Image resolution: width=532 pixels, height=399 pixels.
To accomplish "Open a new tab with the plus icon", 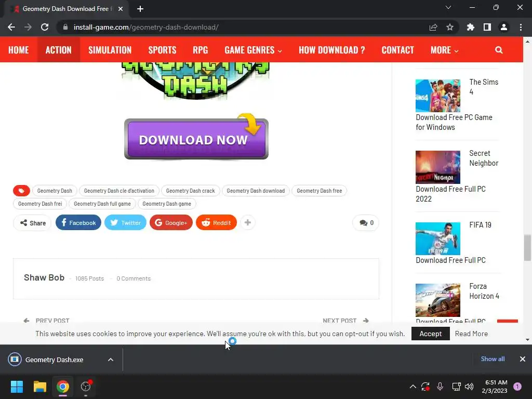I will click(x=140, y=9).
